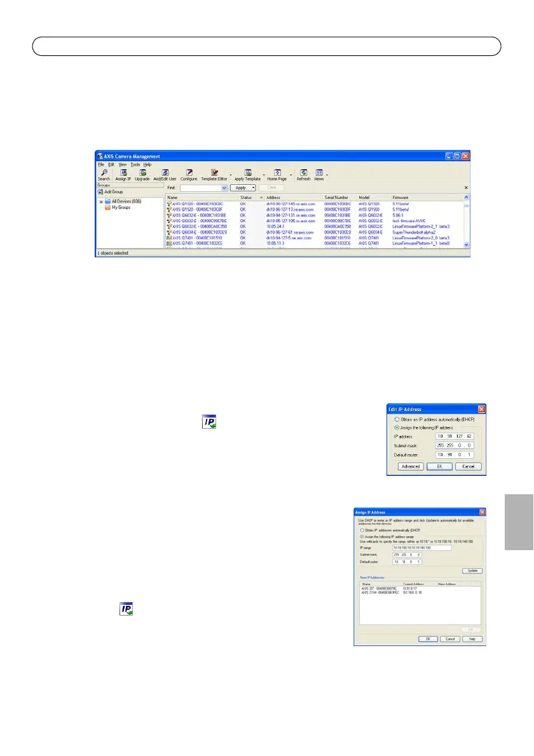Click the Upgrade toolbar icon
The width and height of the screenshot is (534, 756).
click(142, 173)
